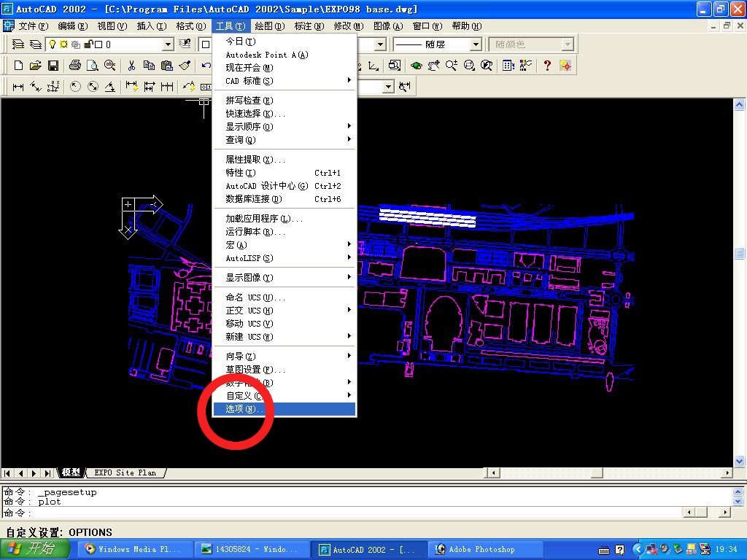Open the 绘图 menu
Image resolution: width=747 pixels, height=560 pixels.
(x=270, y=26)
